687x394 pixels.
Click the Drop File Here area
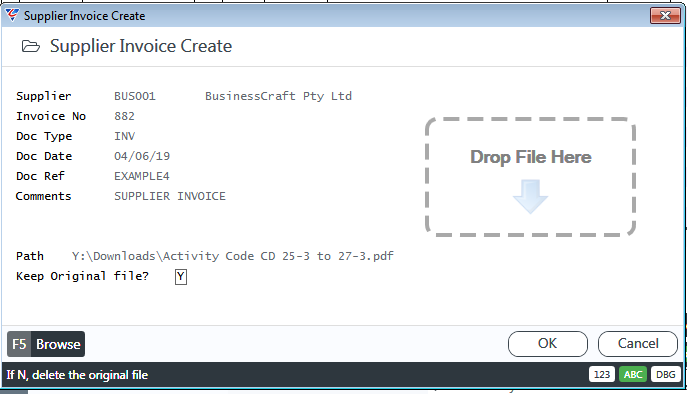point(530,177)
